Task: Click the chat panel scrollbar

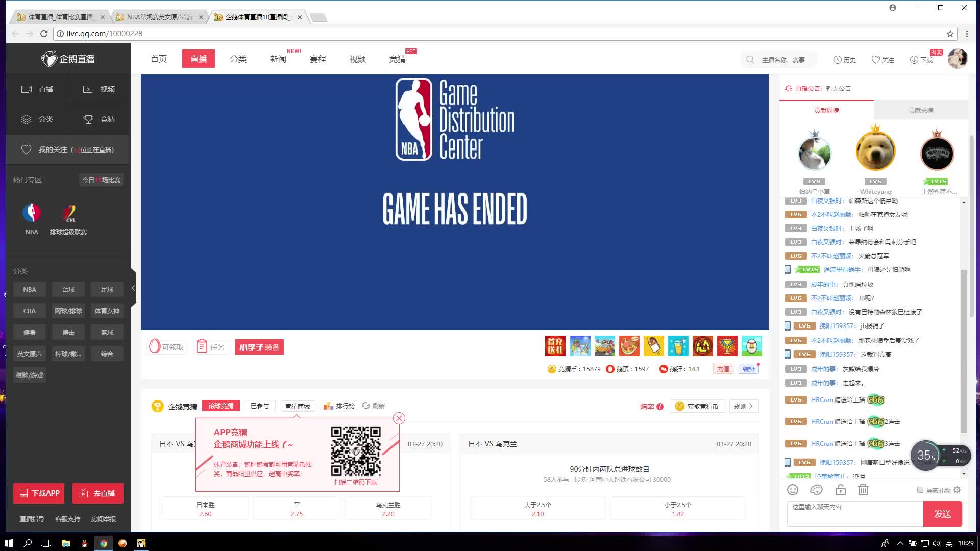Action: click(x=964, y=351)
